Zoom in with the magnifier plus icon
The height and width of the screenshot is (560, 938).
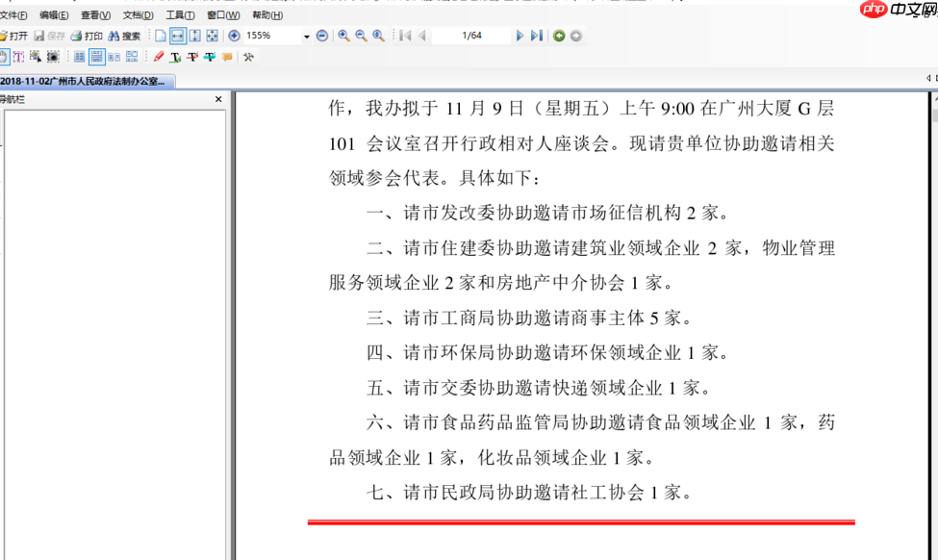click(342, 35)
